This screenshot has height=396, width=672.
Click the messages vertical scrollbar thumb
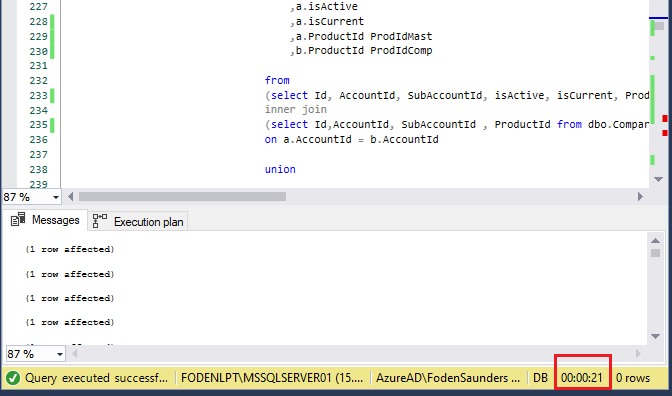tap(655, 253)
